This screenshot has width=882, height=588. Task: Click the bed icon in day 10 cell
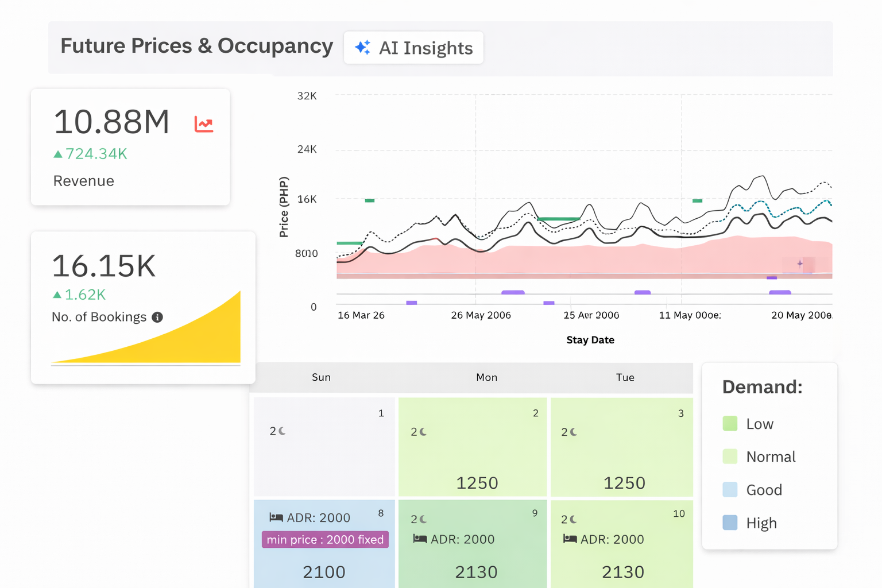[570, 539]
